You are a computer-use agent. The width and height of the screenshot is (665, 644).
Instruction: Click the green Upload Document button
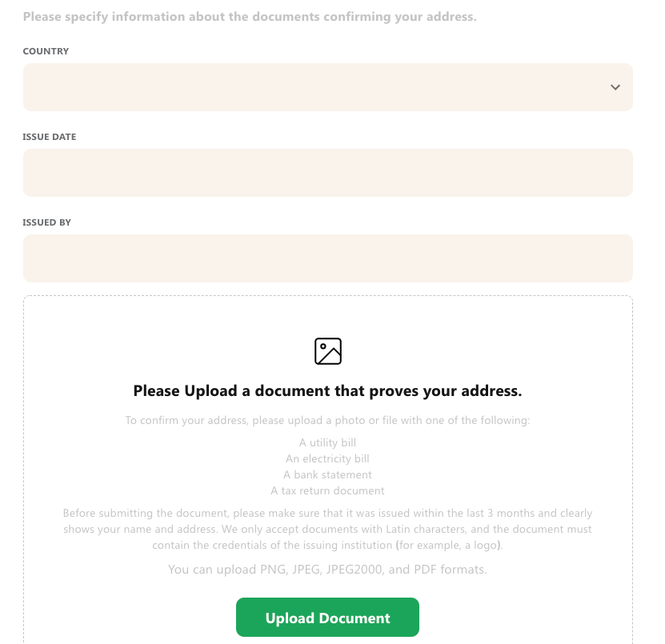coord(327,618)
